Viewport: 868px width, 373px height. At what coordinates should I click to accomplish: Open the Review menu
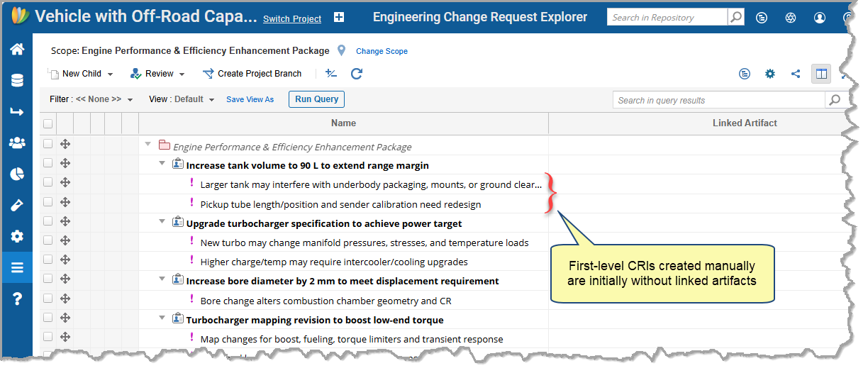[159, 74]
